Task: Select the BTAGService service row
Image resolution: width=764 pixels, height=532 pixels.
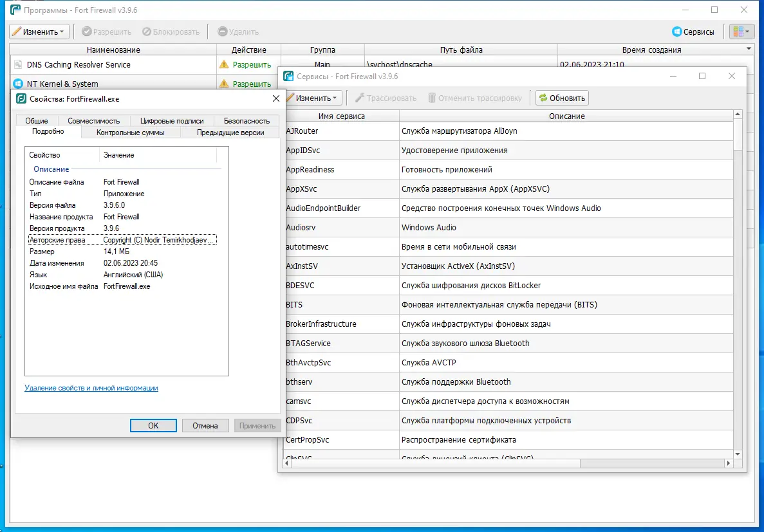Action: pos(508,343)
